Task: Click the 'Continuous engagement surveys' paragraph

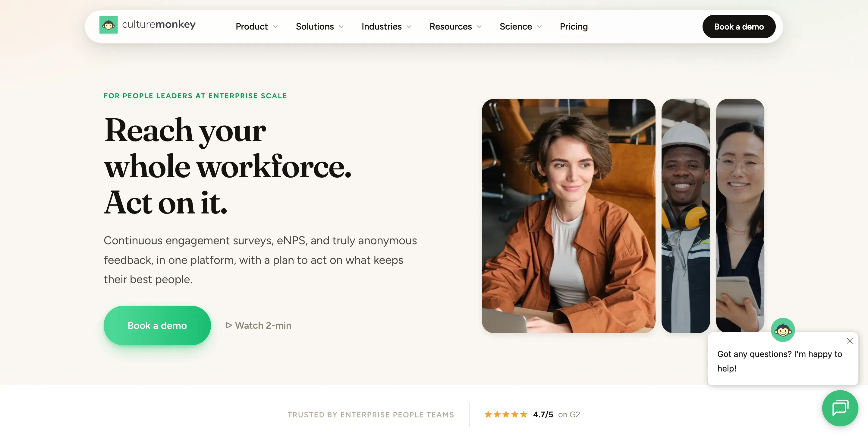Action: [x=260, y=260]
